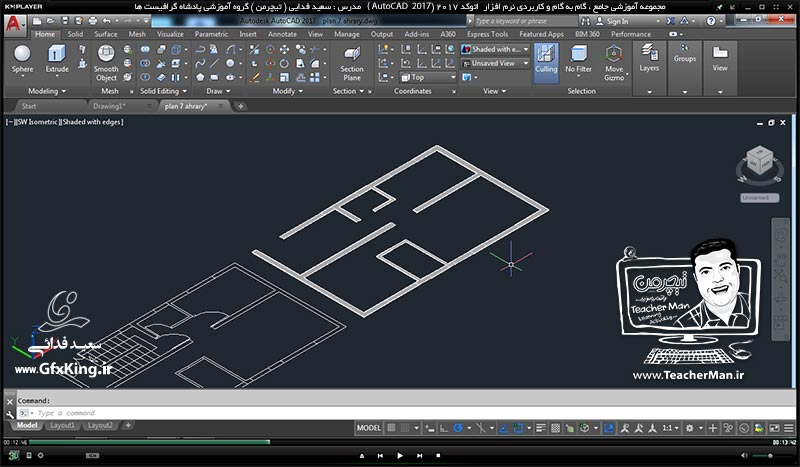Click Sign In button
800x467 pixels.
tap(613, 21)
